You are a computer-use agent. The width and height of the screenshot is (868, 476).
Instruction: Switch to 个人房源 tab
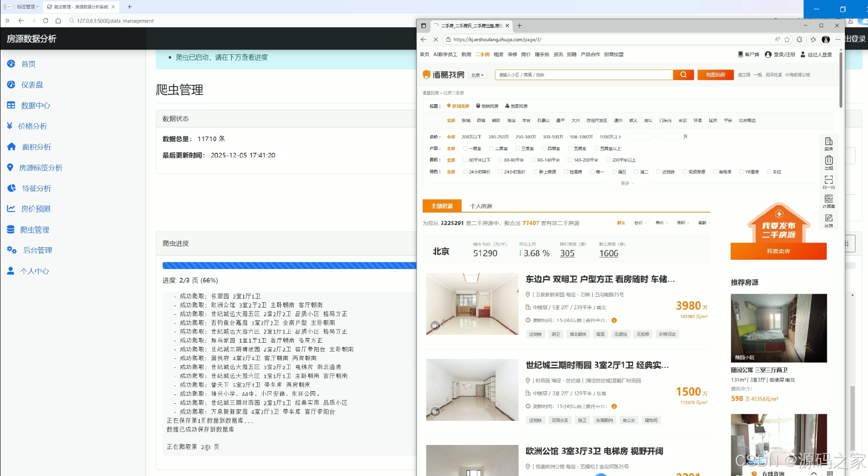pyautogui.click(x=481, y=206)
